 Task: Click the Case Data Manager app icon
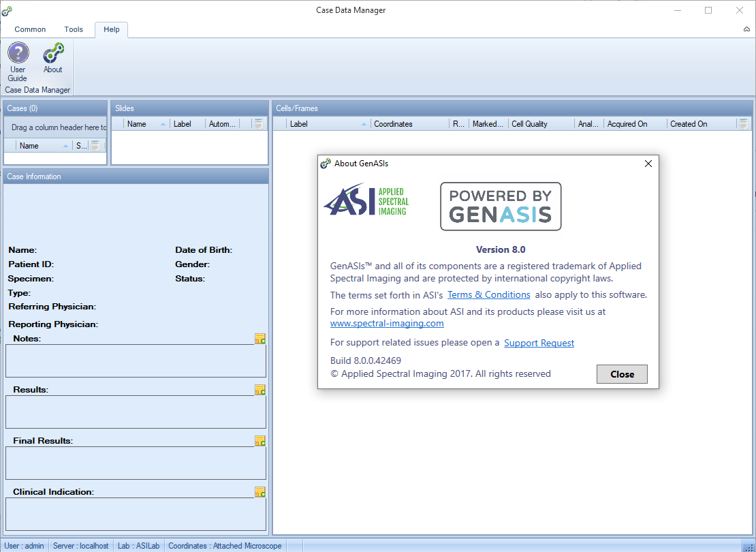coord(7,10)
